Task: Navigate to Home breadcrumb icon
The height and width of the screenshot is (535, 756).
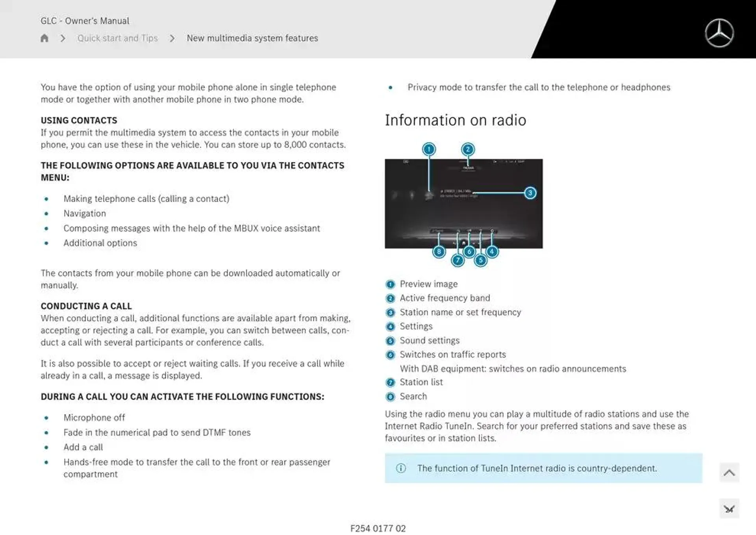Action: pos(44,38)
